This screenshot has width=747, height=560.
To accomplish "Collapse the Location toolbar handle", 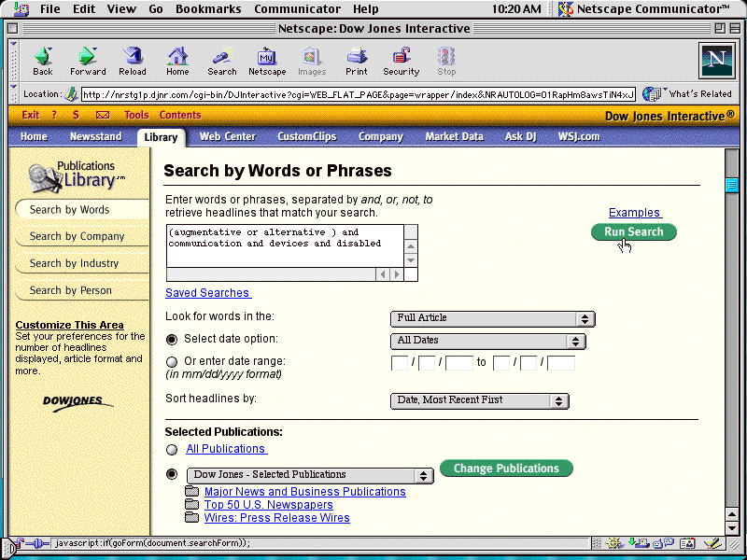I will 13,94.
